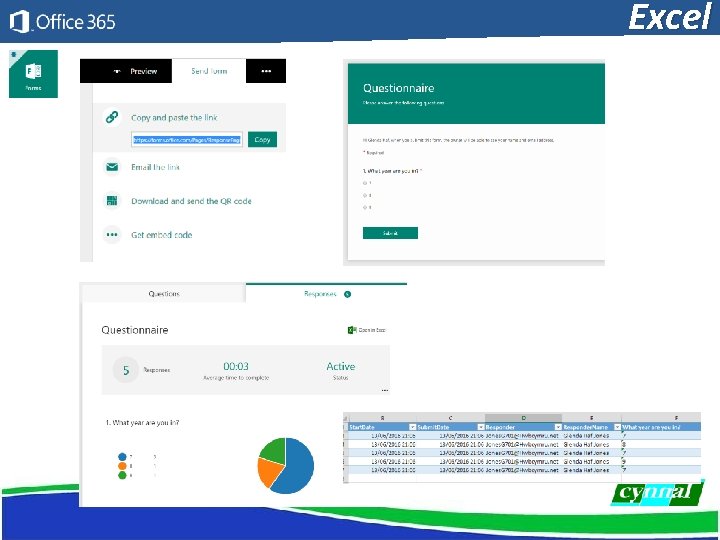Open the StartDate column filter dropdown
The image size is (720, 540).
pyautogui.click(x=412, y=427)
